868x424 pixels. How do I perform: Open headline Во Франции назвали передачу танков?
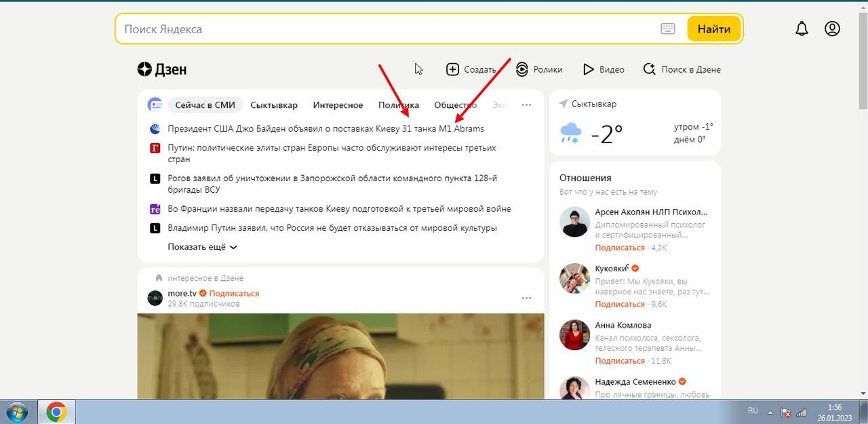(339, 209)
